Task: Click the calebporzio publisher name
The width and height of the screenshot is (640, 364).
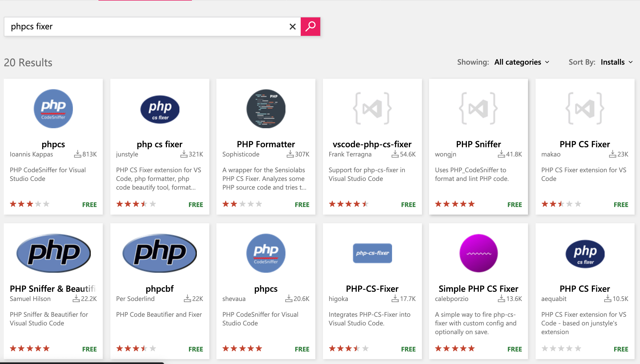Action: click(452, 299)
